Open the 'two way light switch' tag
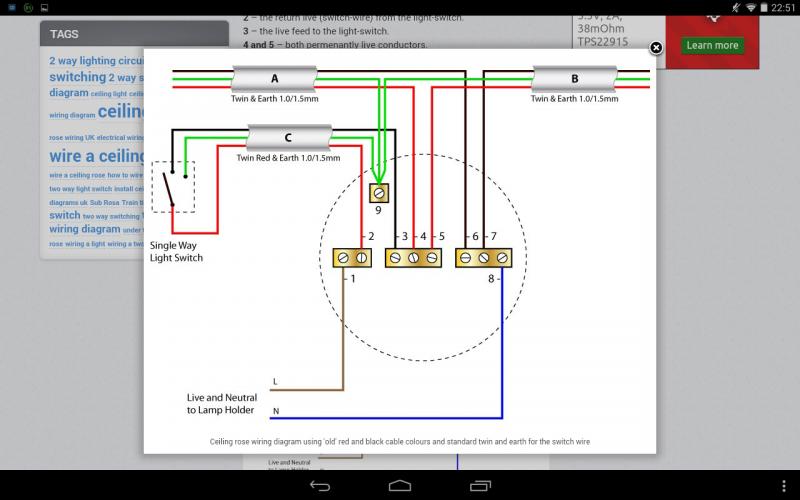Image resolution: width=800 pixels, height=500 pixels. pos(79,188)
